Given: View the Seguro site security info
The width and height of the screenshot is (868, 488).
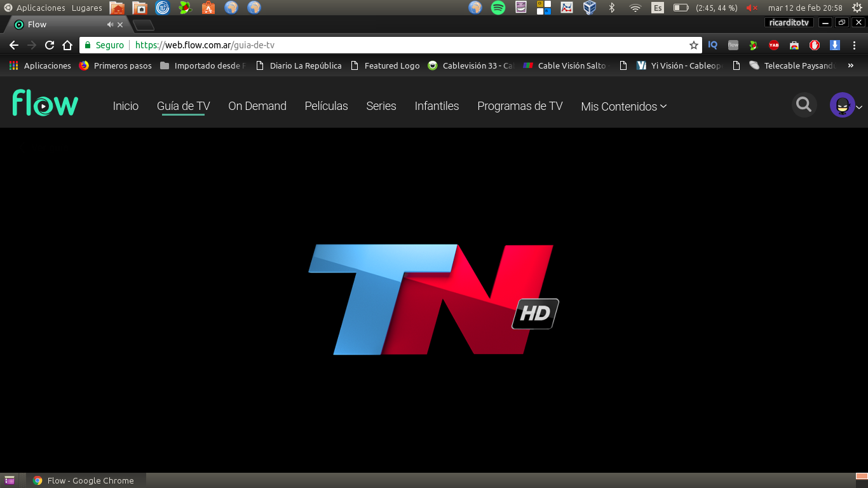Looking at the screenshot, I should [x=105, y=45].
